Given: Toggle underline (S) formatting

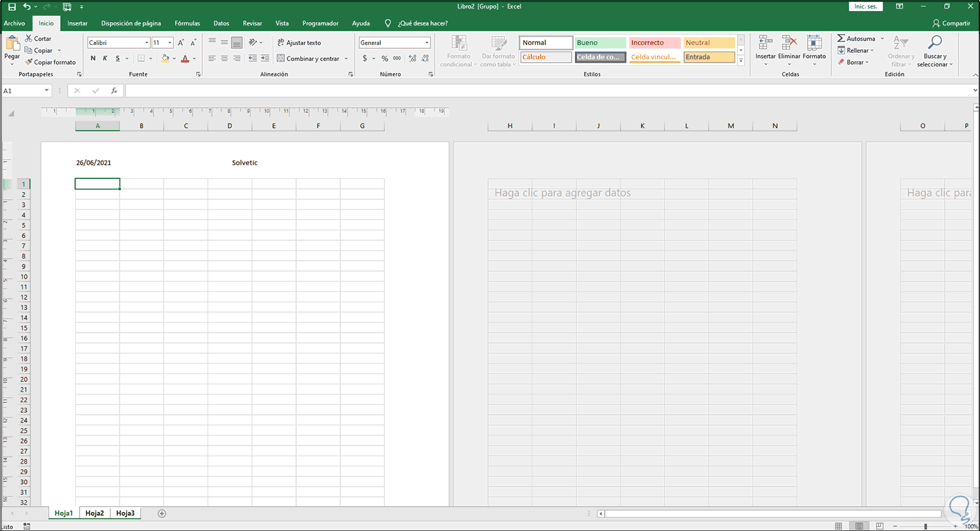Looking at the screenshot, I should pyautogui.click(x=118, y=58).
